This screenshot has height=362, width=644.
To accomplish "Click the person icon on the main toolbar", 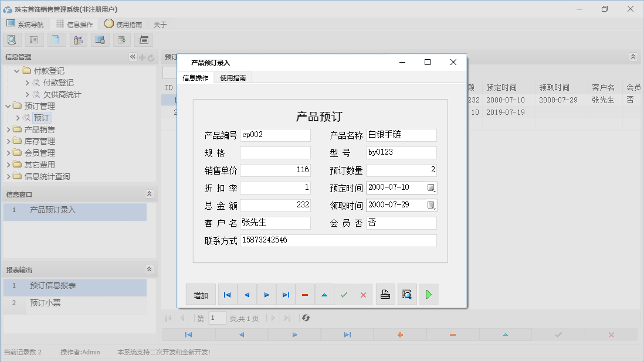I will [78, 39].
